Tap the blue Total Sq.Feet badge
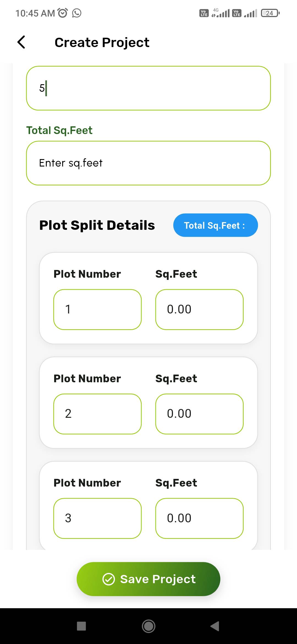This screenshot has width=297, height=644. pos(216,225)
